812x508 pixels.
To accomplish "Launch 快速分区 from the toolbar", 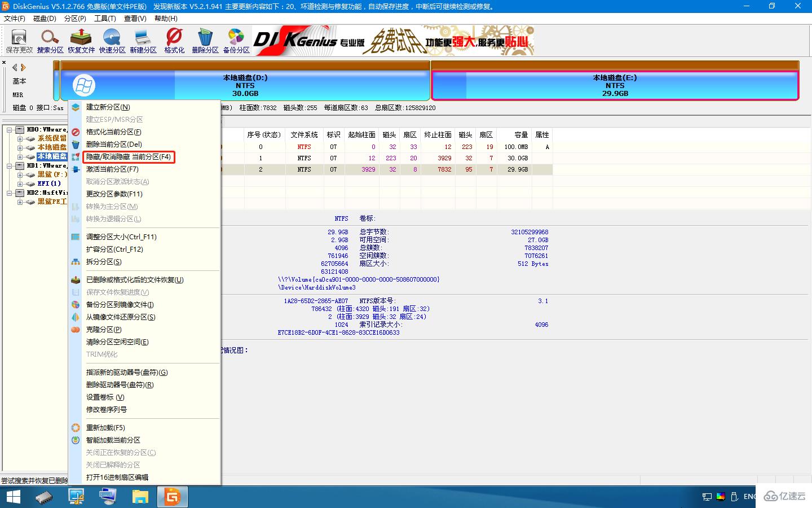I will coord(112,41).
